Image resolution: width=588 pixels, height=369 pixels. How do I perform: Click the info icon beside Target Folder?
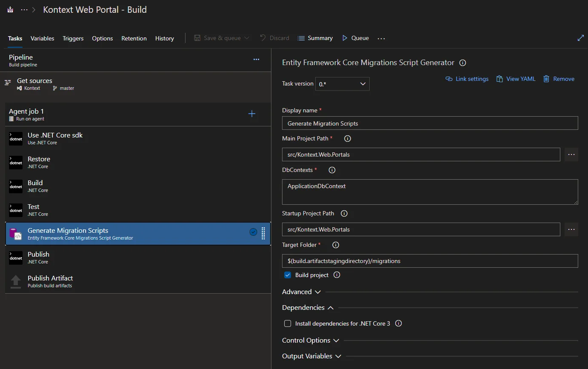pyautogui.click(x=335, y=245)
